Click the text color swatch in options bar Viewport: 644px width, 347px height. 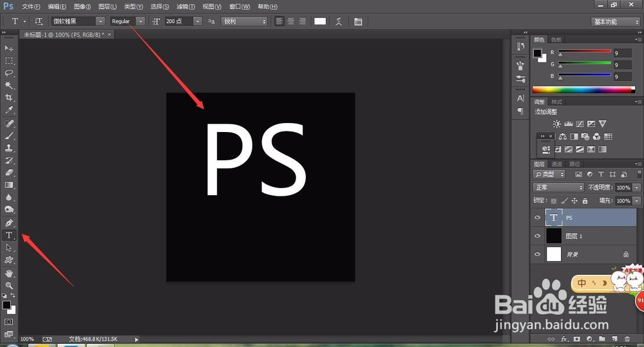(320, 21)
